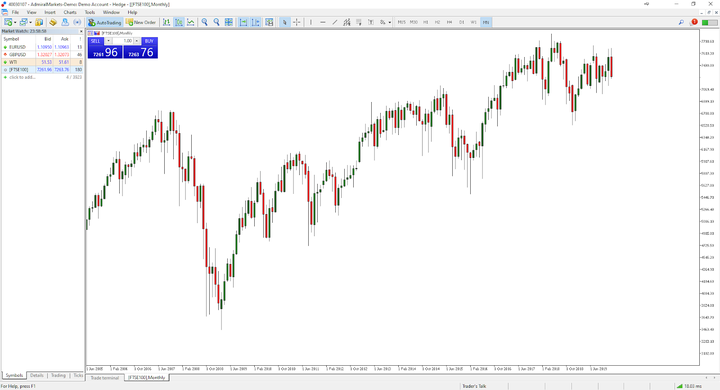720x390 pixels.
Task: Select the arrow cursor tool
Action: coord(285,22)
